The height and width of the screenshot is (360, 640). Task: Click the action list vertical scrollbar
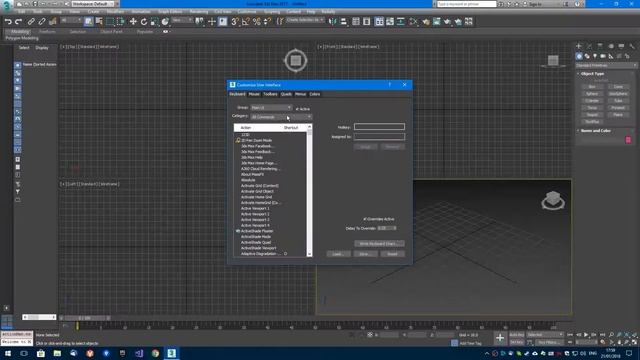pyautogui.click(x=309, y=191)
